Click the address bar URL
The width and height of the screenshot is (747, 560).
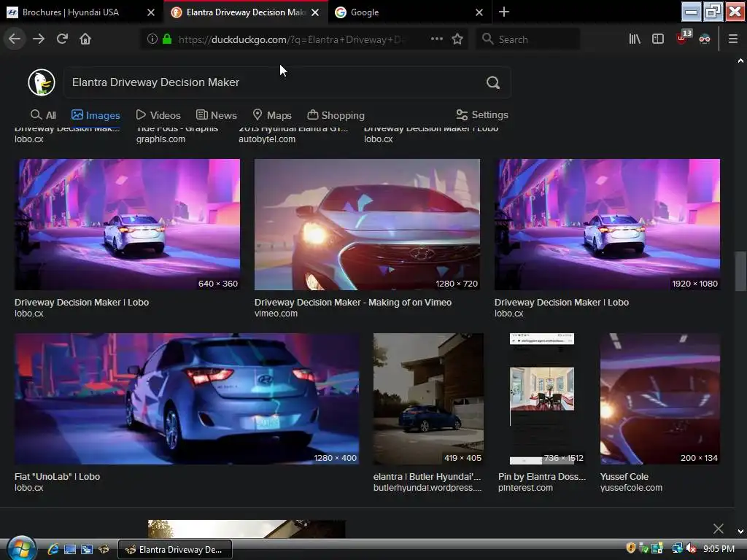point(290,39)
